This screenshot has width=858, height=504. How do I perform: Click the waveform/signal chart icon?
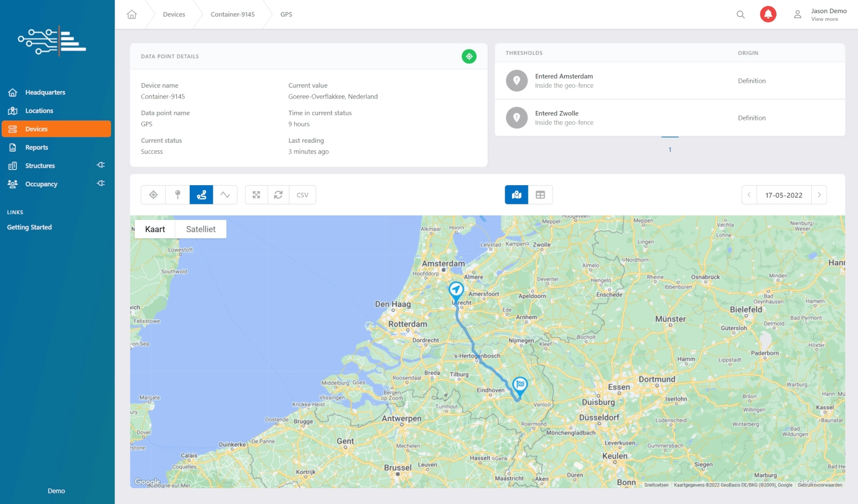coord(225,194)
